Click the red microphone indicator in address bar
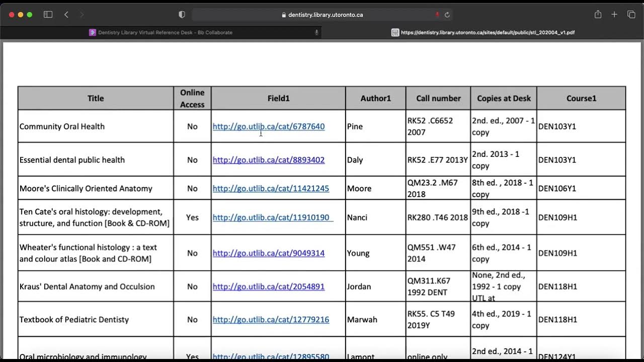 [437, 15]
